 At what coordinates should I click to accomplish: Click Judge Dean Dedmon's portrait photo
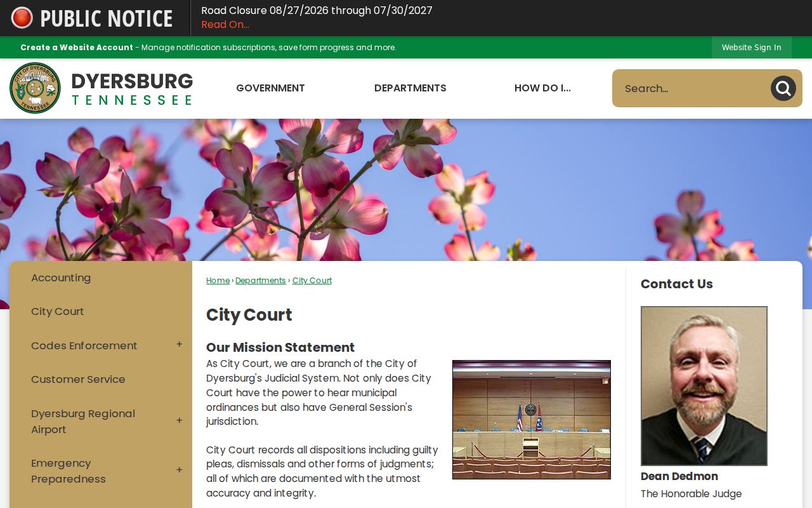[x=704, y=386]
